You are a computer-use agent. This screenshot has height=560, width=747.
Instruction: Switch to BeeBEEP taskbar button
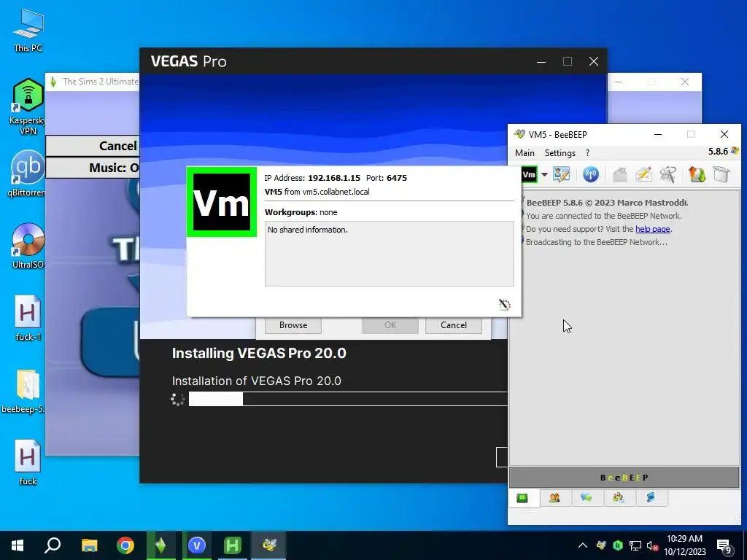tap(268, 545)
